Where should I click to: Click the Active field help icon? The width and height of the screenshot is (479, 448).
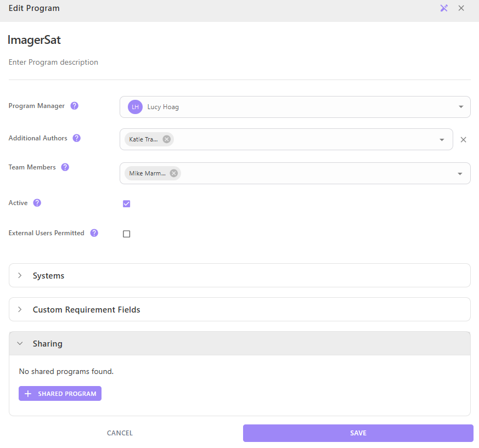[x=37, y=203]
